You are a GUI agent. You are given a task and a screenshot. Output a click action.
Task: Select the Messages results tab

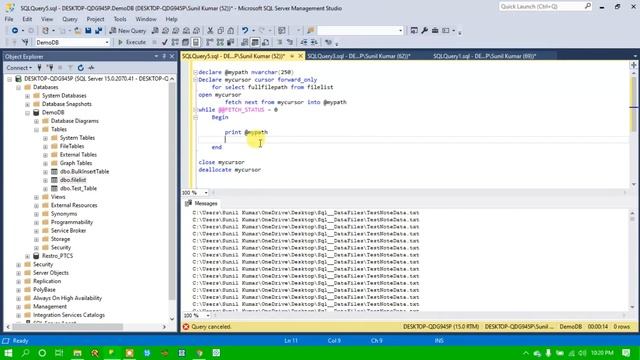(x=202, y=203)
